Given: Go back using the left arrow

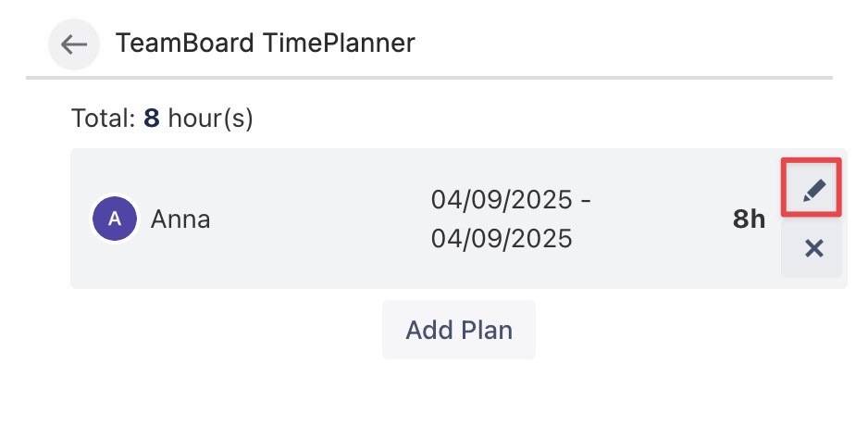Looking at the screenshot, I should pos(74,44).
